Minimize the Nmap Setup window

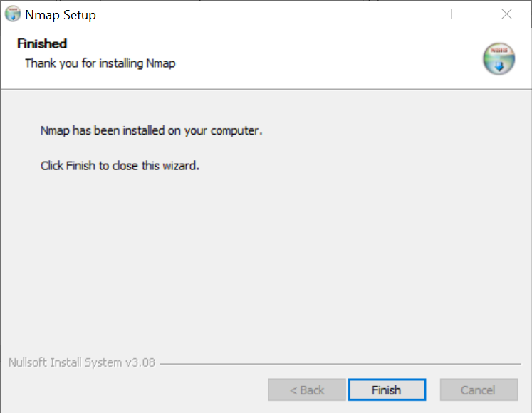point(406,14)
